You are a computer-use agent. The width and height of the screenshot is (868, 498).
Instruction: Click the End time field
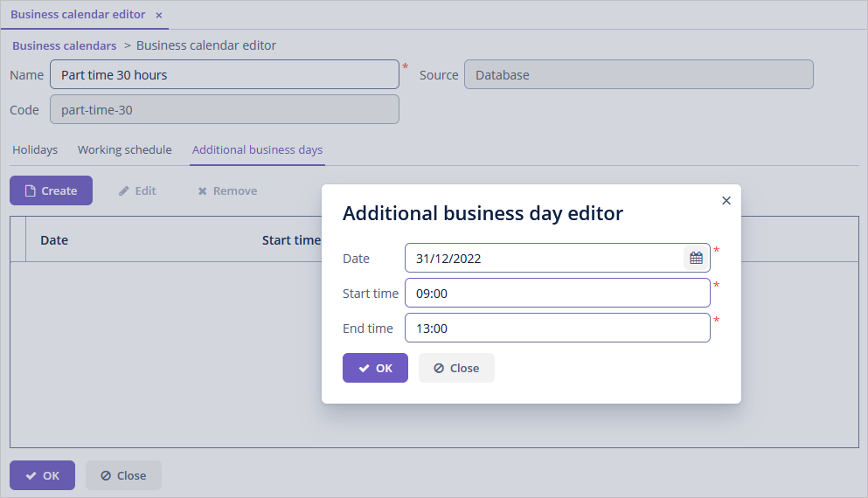click(x=557, y=328)
